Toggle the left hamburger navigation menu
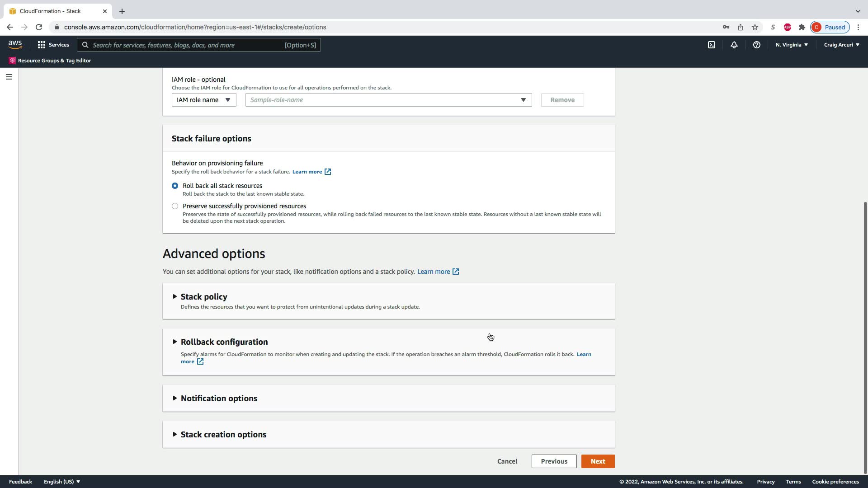Viewport: 868px width, 488px height. pyautogui.click(x=9, y=77)
